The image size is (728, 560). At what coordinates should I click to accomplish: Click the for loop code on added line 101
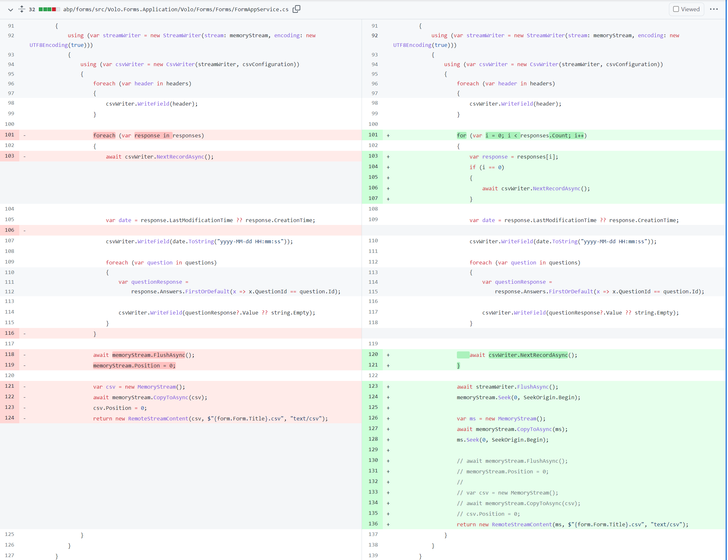[x=521, y=136]
